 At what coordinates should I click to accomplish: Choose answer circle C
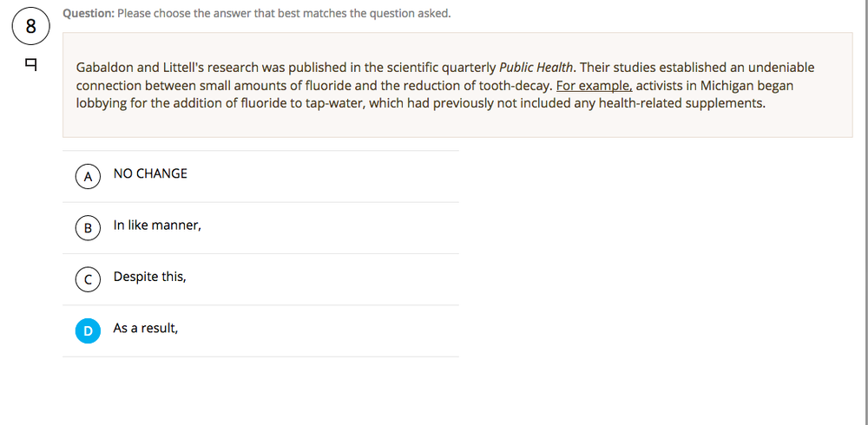coord(88,278)
